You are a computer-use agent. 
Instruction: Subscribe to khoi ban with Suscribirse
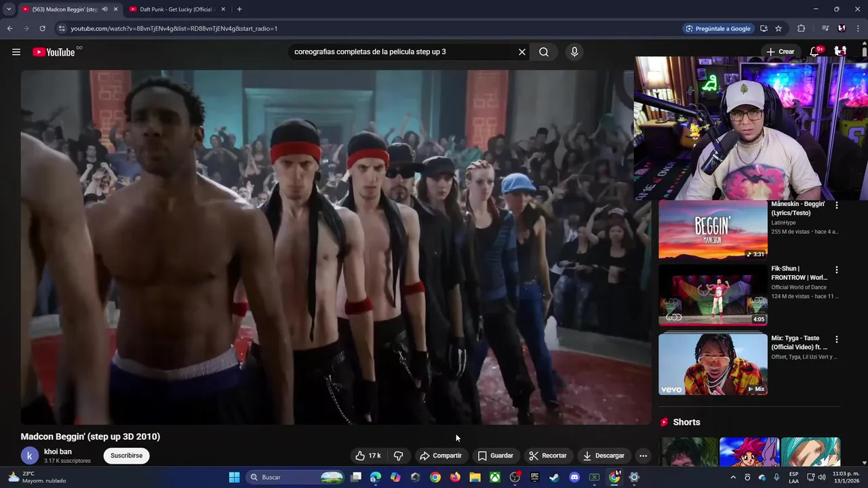[126, 455]
